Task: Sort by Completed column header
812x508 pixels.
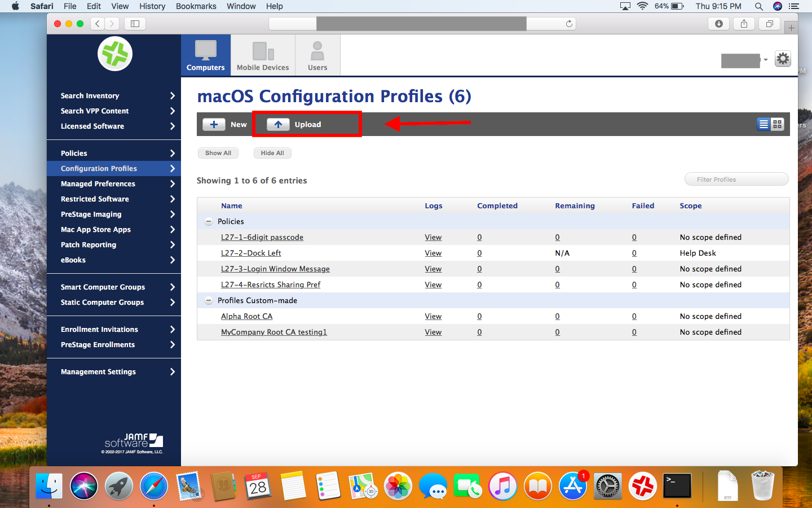Action: pyautogui.click(x=497, y=206)
